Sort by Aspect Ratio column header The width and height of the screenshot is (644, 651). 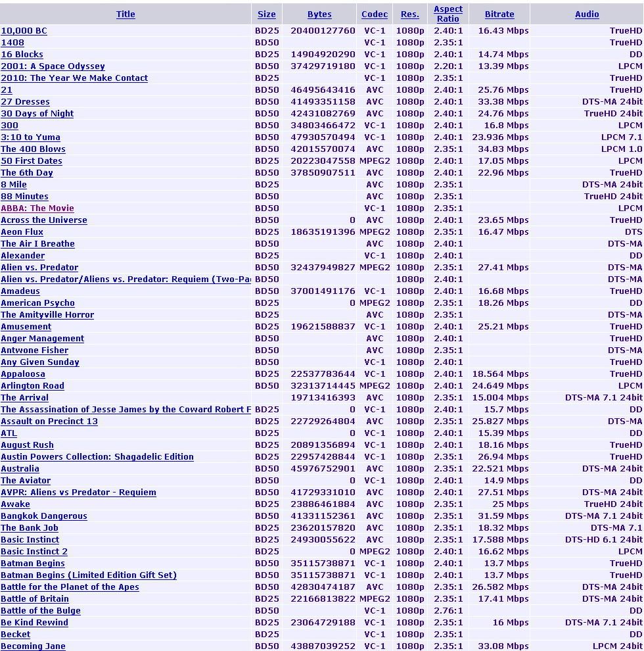coord(448,14)
